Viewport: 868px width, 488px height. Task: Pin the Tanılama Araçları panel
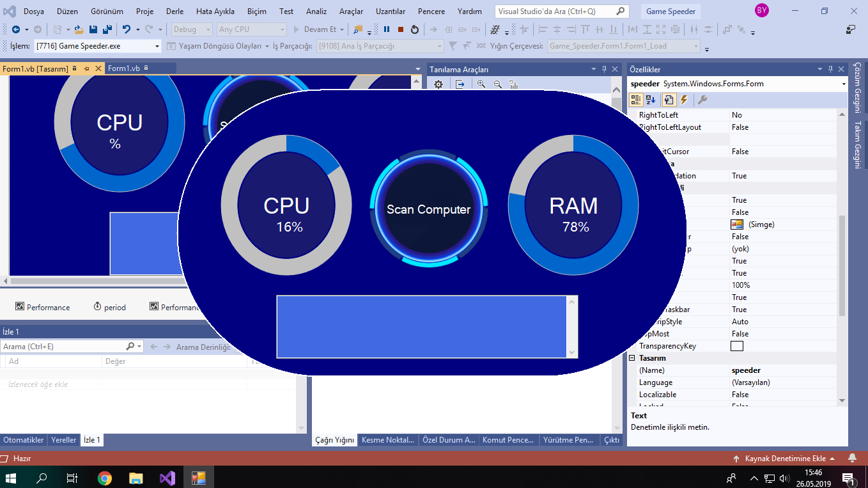pos(604,69)
